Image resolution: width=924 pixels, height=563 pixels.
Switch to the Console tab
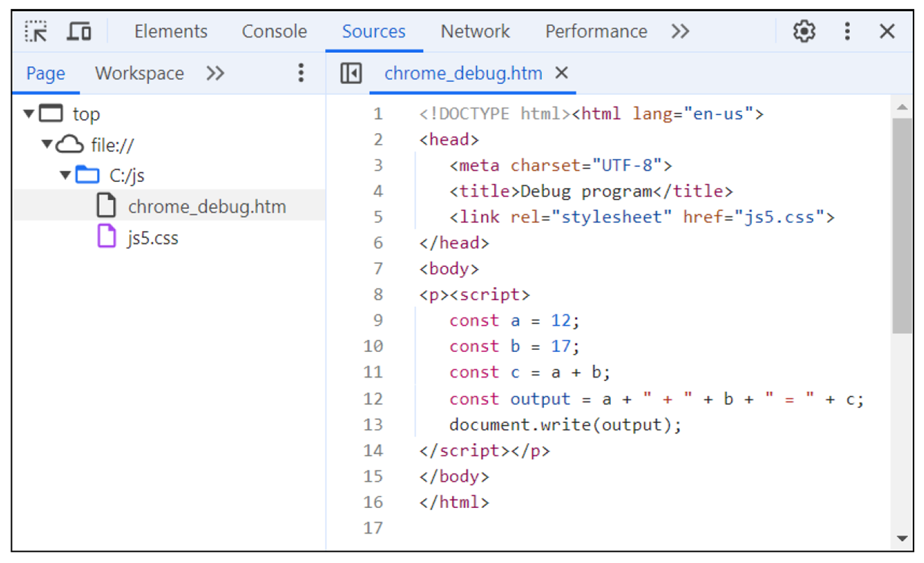coord(274,32)
